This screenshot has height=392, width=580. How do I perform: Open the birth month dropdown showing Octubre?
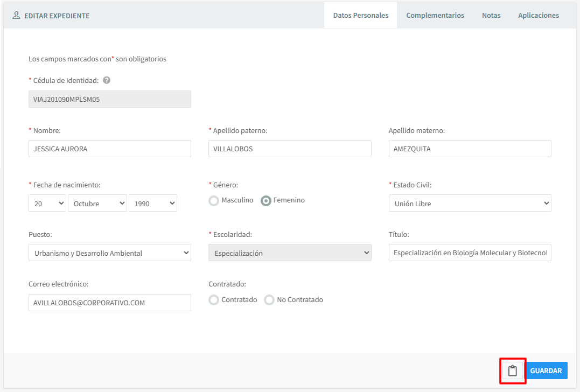point(97,204)
